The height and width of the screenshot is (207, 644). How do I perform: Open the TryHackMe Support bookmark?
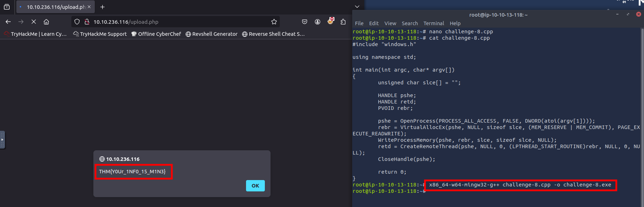click(100, 34)
